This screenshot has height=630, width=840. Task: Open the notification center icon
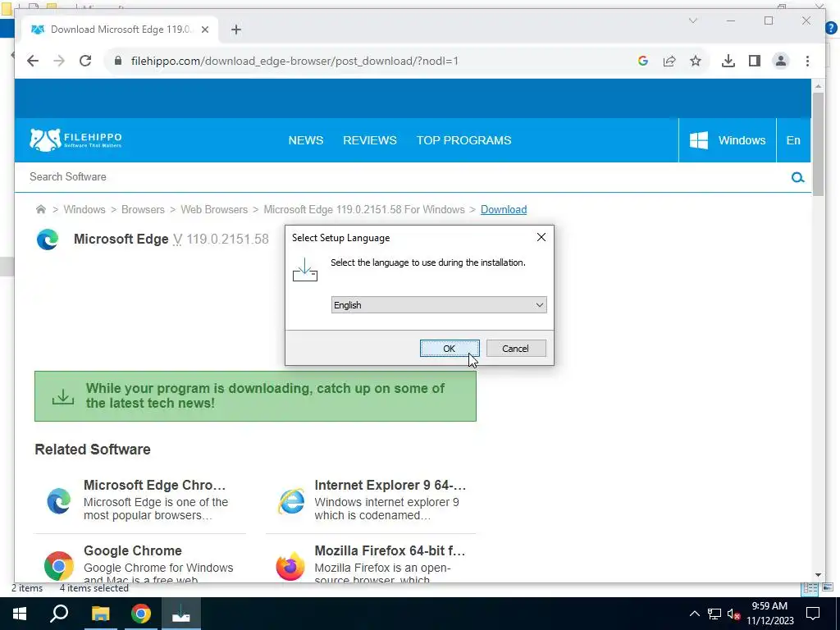813,614
